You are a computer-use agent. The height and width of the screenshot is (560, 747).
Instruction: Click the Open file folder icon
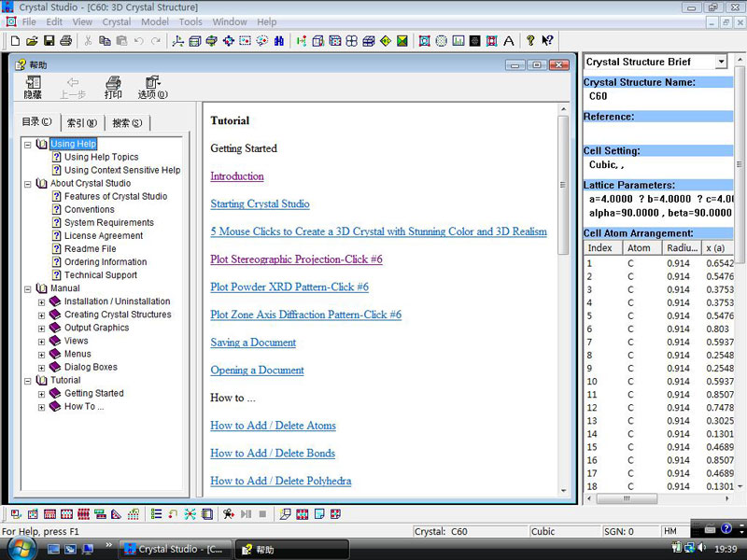pos(32,41)
